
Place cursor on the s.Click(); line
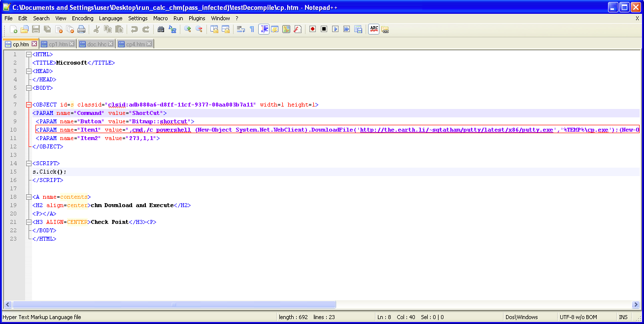[336, 172]
